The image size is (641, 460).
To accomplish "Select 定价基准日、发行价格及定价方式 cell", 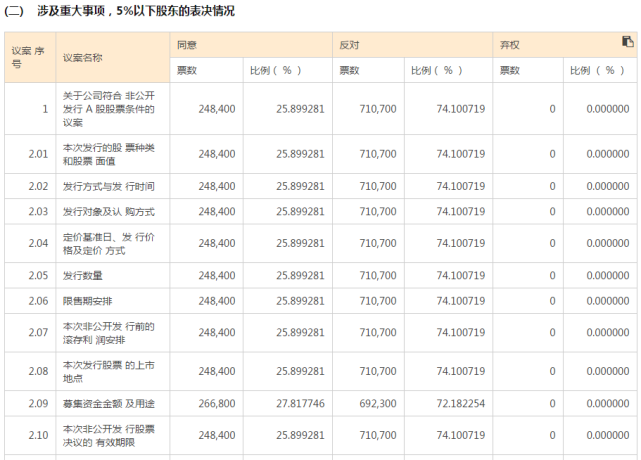I will pos(113,243).
